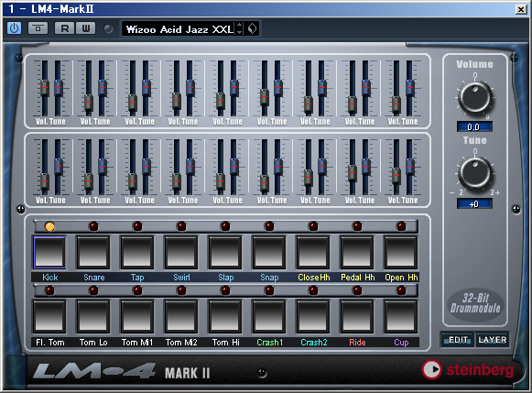Select the Ride pad name label
The width and height of the screenshot is (532, 393).
coord(357,343)
